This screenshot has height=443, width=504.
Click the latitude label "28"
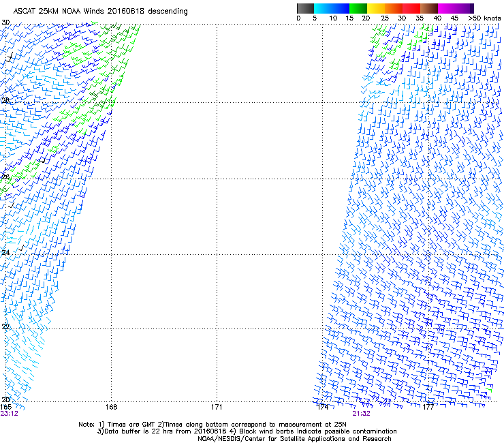point(5,100)
